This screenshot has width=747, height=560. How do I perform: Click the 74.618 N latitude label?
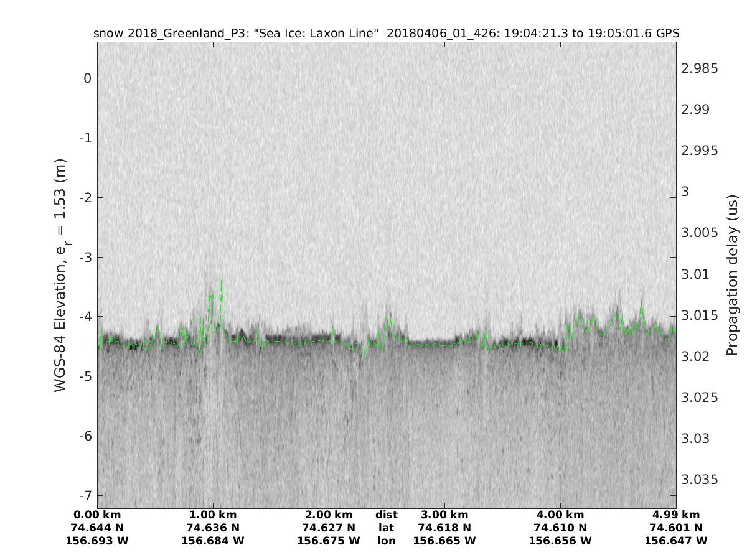coord(444,528)
